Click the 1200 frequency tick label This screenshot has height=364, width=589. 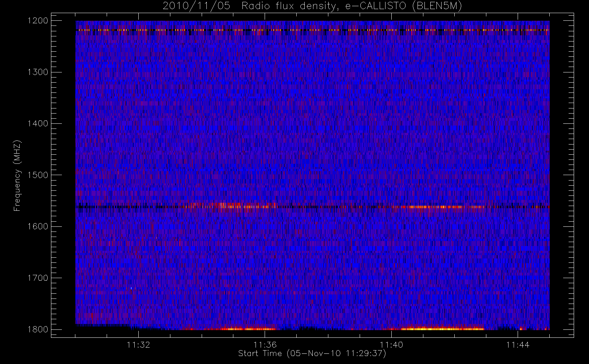(x=37, y=21)
